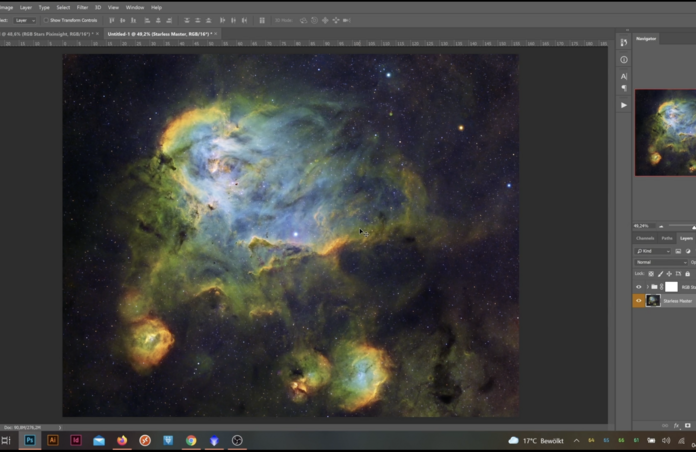Switch to the Channels tab
Screen dimensions: 696x452
click(645, 238)
